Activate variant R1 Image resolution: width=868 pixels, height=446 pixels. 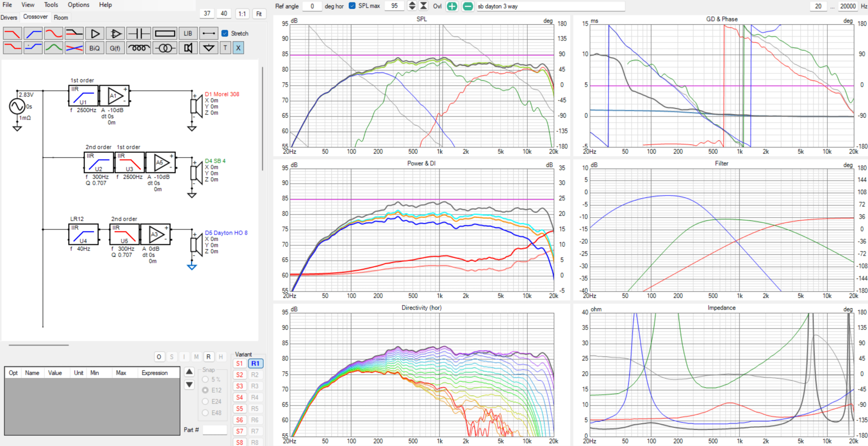(x=255, y=363)
